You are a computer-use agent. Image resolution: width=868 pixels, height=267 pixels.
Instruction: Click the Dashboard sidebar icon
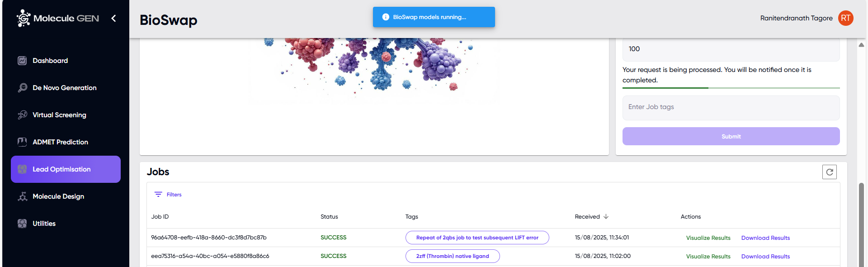point(22,61)
